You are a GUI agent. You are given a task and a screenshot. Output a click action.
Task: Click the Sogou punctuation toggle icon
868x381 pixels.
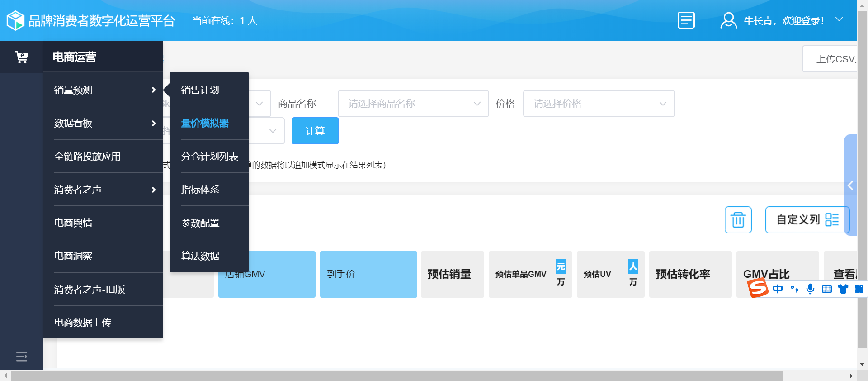tap(794, 289)
